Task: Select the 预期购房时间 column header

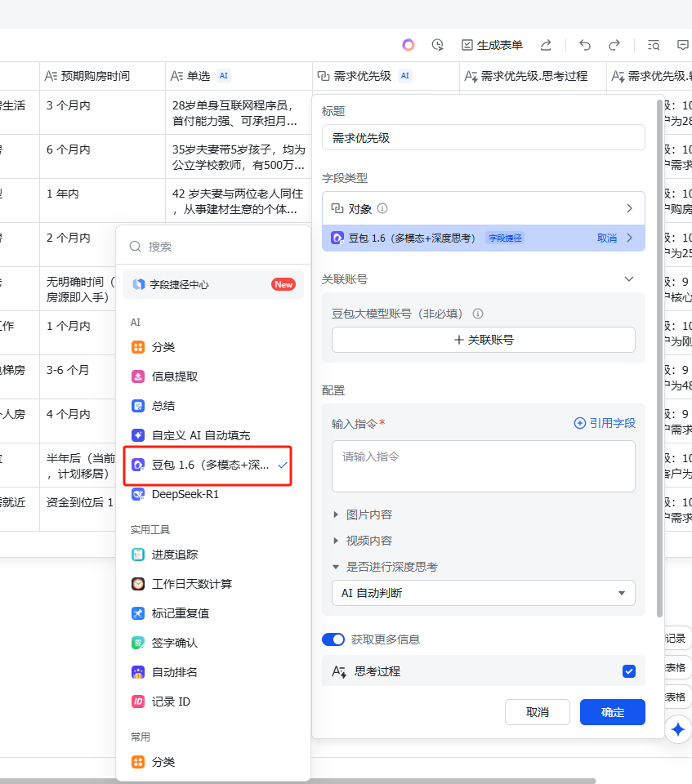Action: click(x=103, y=76)
